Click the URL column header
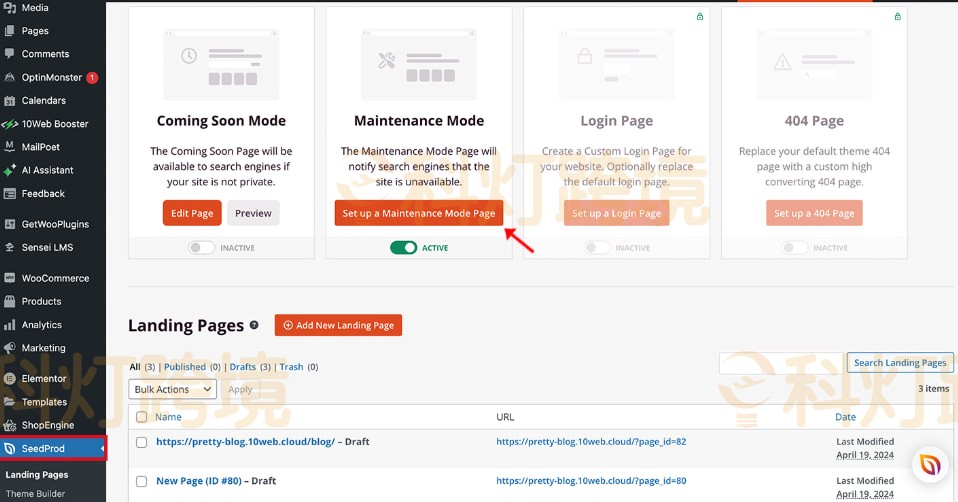 click(x=505, y=417)
